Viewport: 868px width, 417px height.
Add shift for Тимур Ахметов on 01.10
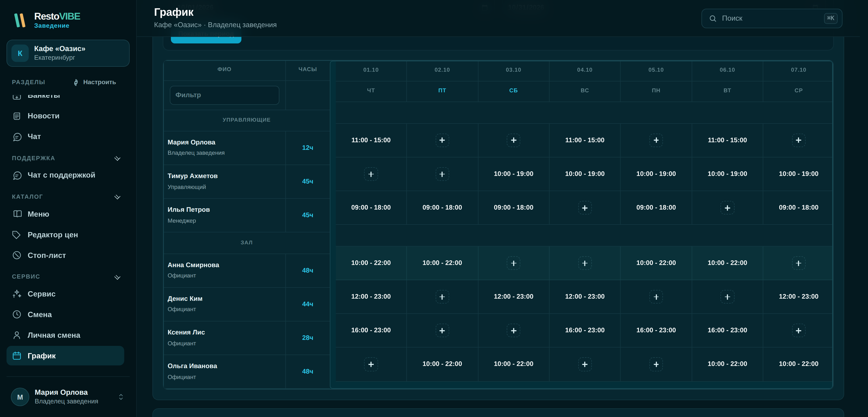tap(371, 174)
